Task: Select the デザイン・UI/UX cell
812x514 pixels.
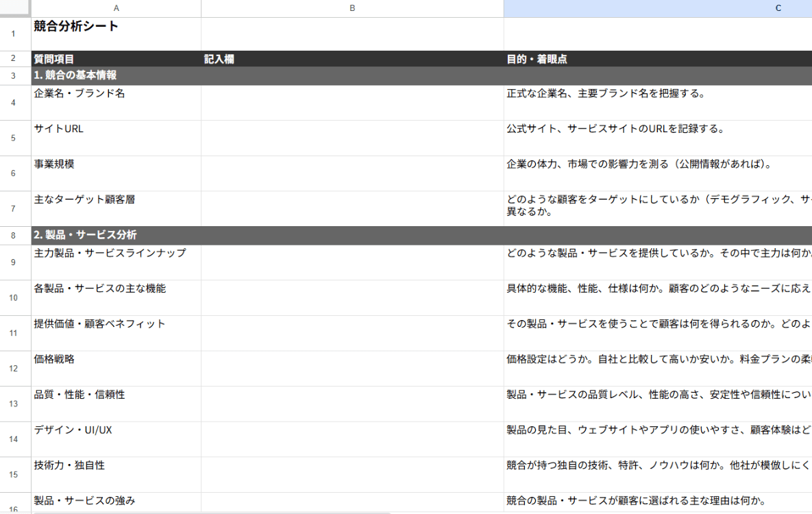Action: [116, 439]
